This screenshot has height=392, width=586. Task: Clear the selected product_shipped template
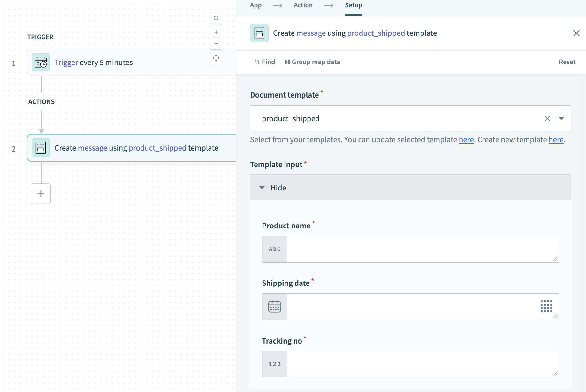tap(547, 118)
